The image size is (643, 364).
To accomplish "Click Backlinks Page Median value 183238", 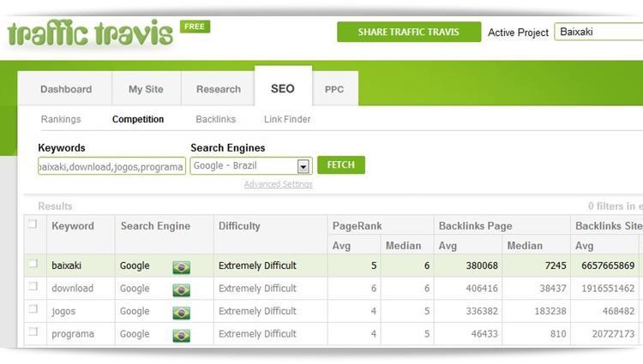I will pyautogui.click(x=550, y=311).
